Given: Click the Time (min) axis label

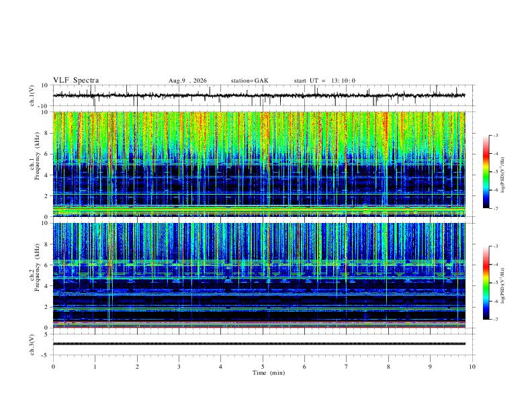Looking at the screenshot, I should (x=269, y=373).
